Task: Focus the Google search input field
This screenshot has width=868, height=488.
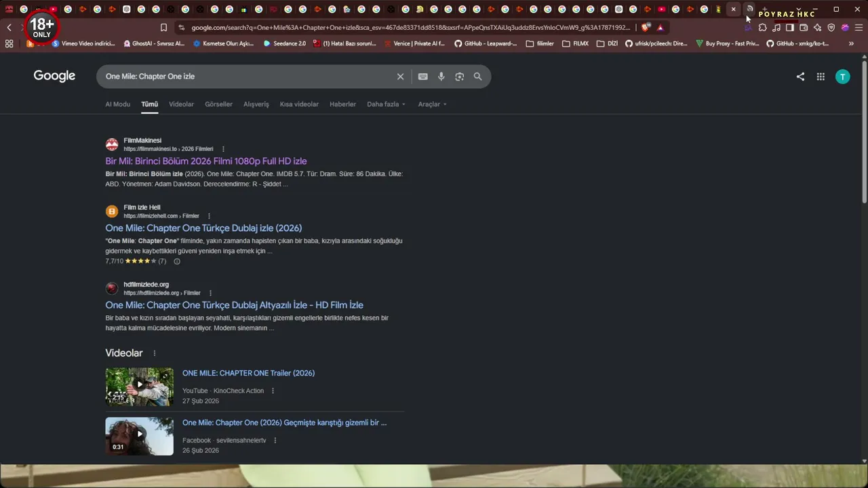Action: [248, 77]
